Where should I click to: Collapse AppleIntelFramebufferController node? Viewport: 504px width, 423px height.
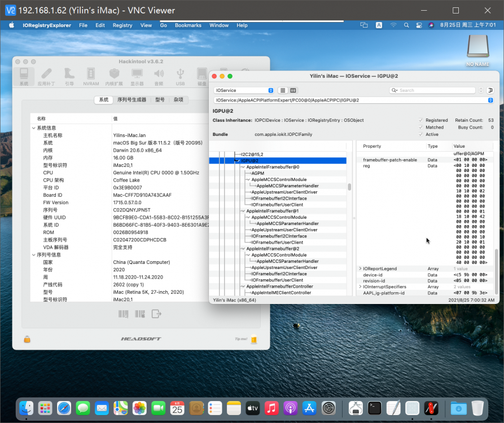(243, 287)
